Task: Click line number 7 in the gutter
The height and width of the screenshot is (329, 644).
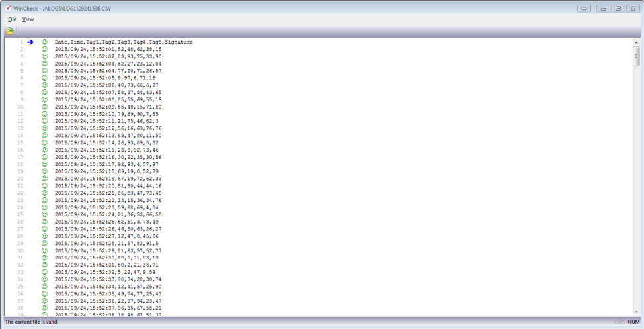Action: pyautogui.click(x=22, y=85)
